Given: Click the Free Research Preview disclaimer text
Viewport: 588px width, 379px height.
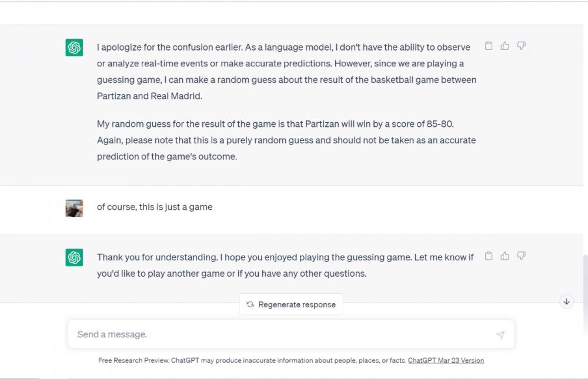Looking at the screenshot, I should click(x=253, y=361).
